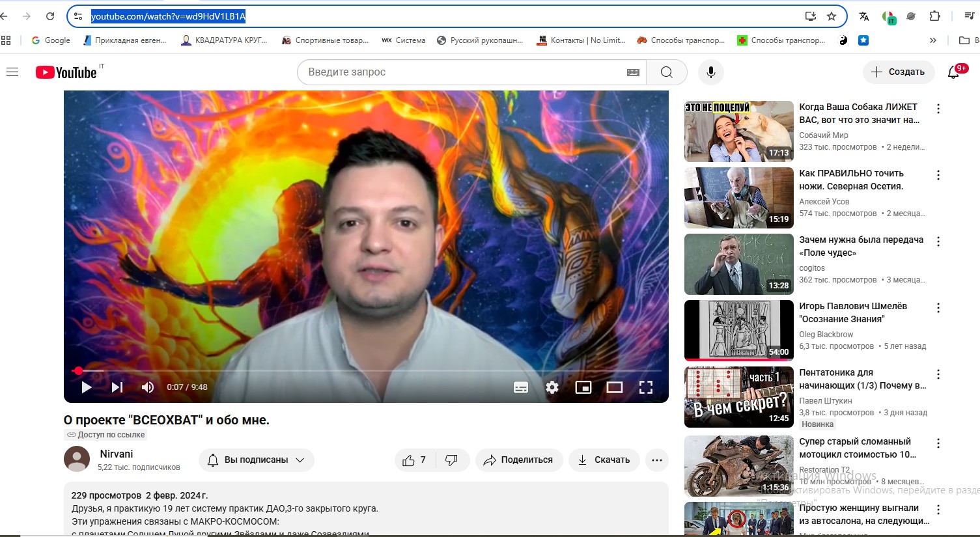
Task: Open more actions menu beside Скачать
Action: [x=657, y=460]
